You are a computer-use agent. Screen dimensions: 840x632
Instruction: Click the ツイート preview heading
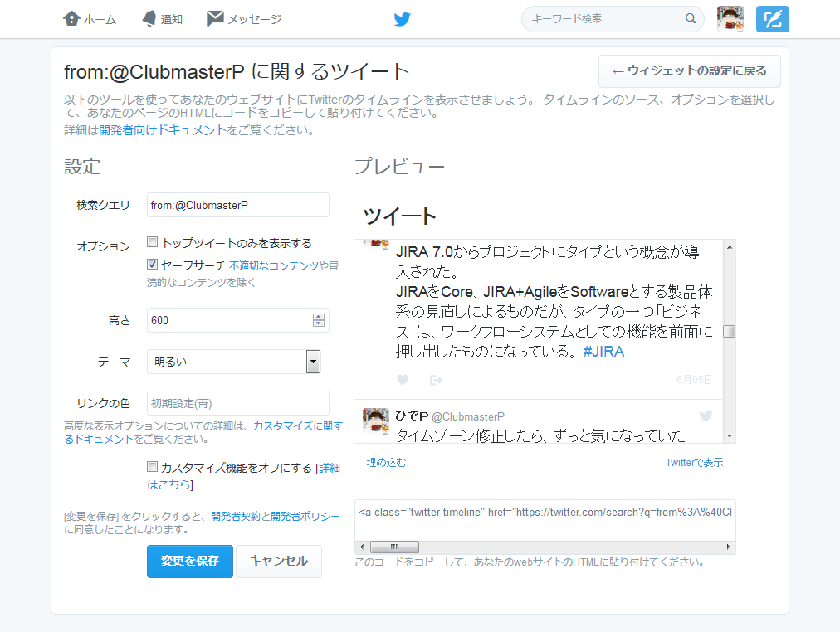click(x=399, y=216)
